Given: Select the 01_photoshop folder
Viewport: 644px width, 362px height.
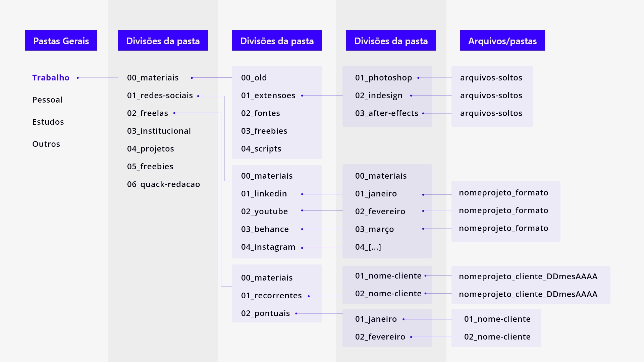Looking at the screenshot, I should [x=383, y=78].
